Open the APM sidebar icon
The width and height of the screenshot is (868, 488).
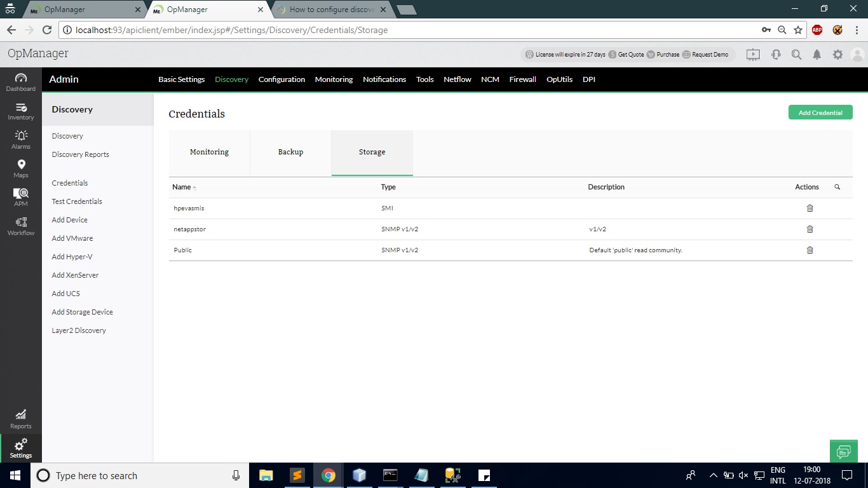pyautogui.click(x=21, y=197)
